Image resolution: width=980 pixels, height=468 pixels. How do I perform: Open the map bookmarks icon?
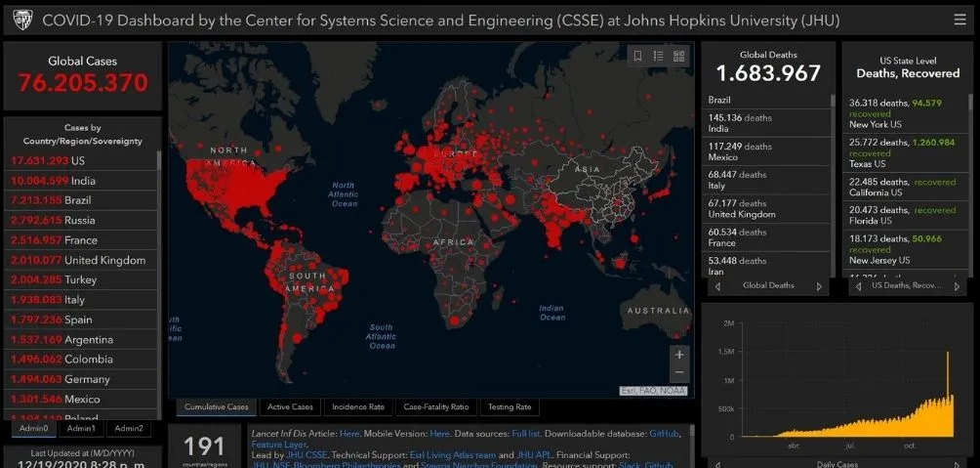637,56
